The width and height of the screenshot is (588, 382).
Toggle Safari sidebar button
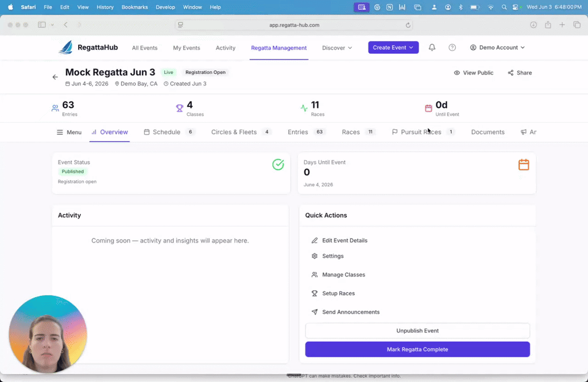(42, 25)
